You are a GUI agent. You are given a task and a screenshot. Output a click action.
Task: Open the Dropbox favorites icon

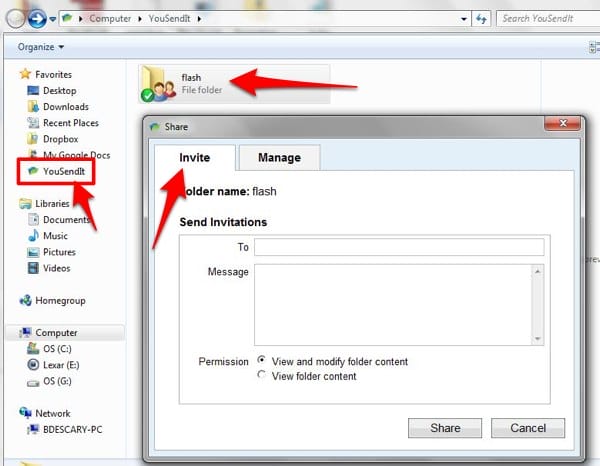click(x=32, y=139)
